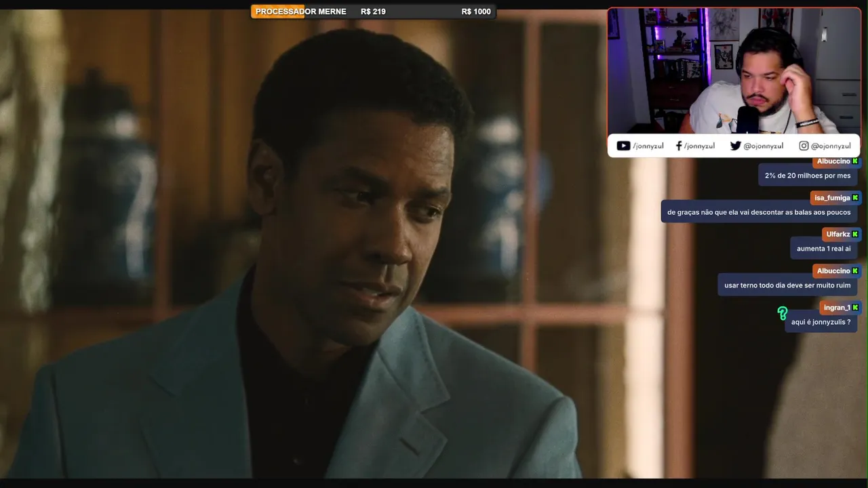Click the green badge beside isa_fumiga
868x488 pixels.
(x=855, y=198)
